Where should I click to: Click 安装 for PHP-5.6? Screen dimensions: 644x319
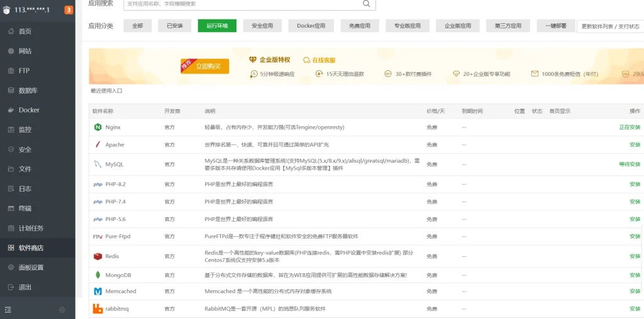[635, 219]
